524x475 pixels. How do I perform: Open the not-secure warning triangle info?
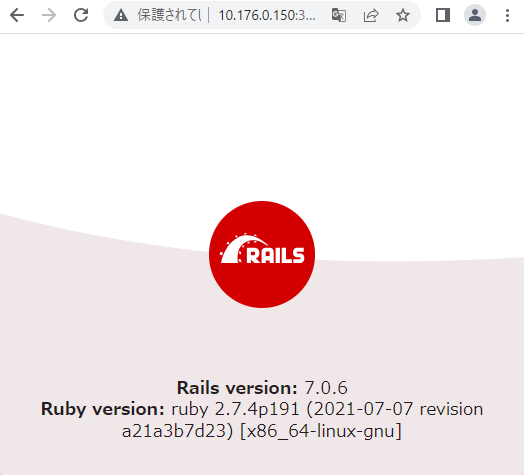click(121, 15)
